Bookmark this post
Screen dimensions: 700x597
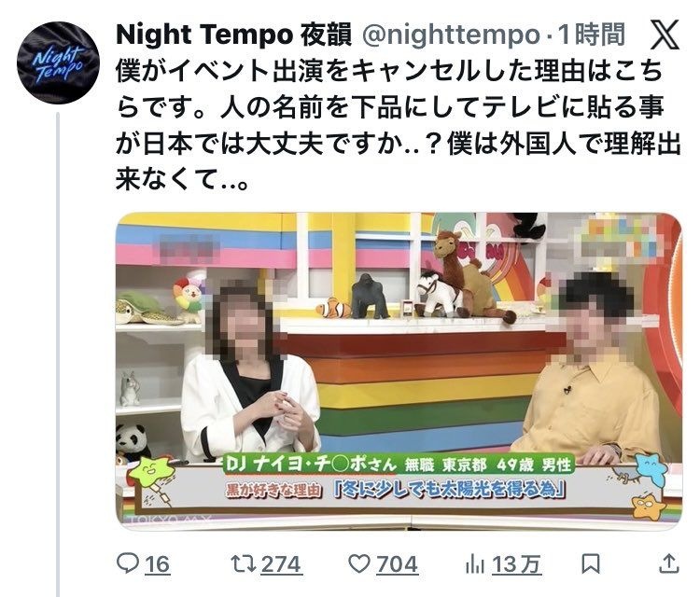591,564
